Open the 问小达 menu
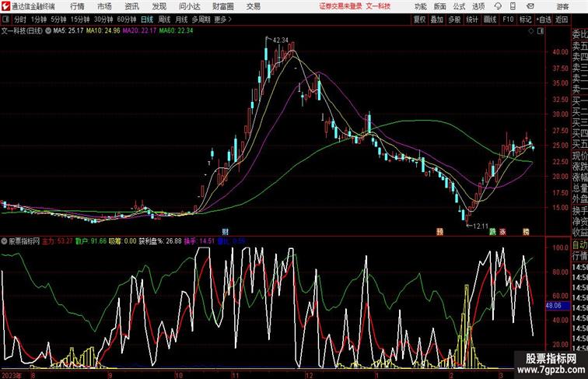This screenshot has width=588, height=379. point(189,6)
